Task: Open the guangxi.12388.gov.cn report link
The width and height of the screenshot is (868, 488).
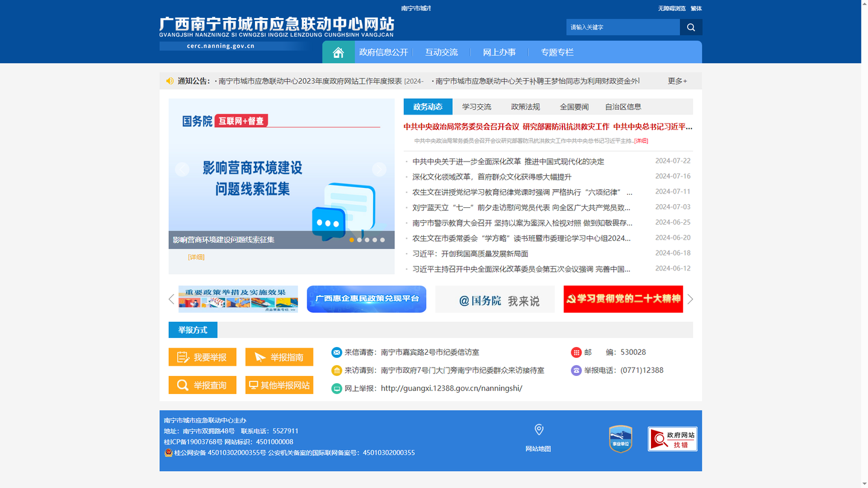Action: (x=451, y=389)
